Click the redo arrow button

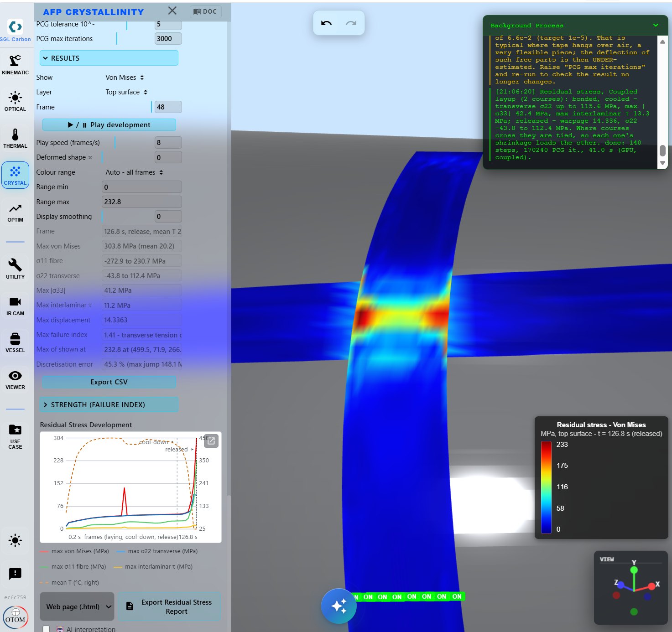click(x=351, y=23)
